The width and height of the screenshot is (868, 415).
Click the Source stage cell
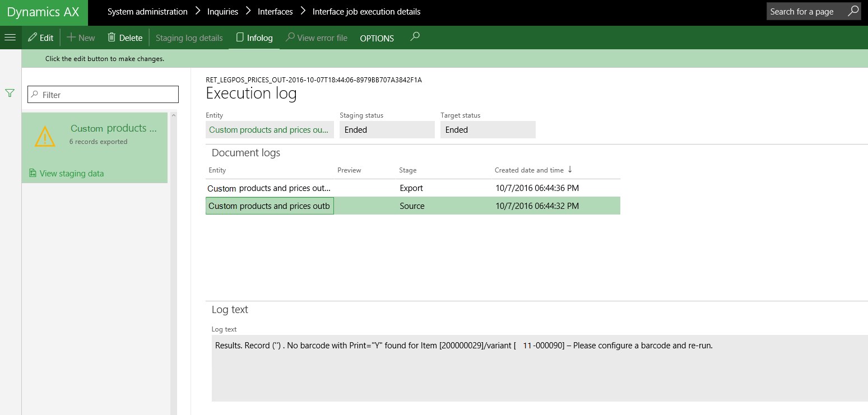[412, 206]
